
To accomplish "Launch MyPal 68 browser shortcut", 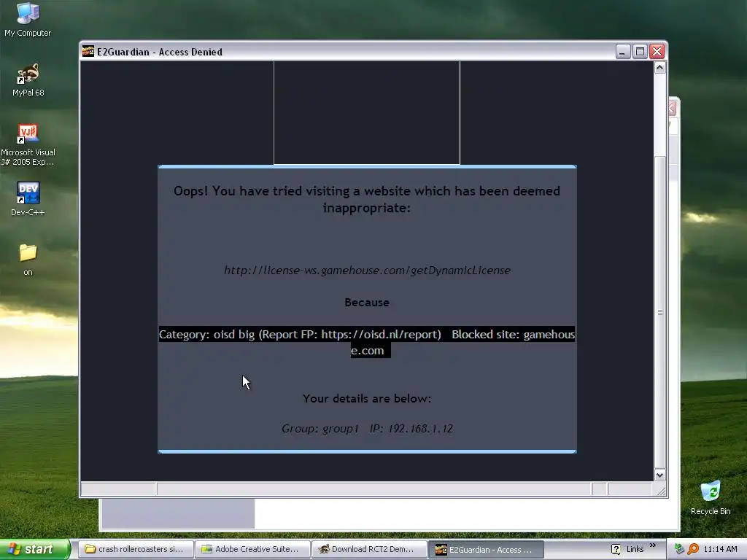I will point(28,80).
